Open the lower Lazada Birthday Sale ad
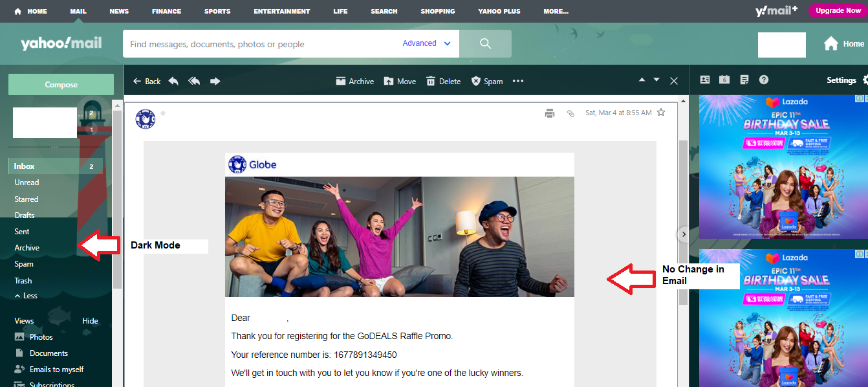Screen dimensions: 868x387 click(782, 318)
